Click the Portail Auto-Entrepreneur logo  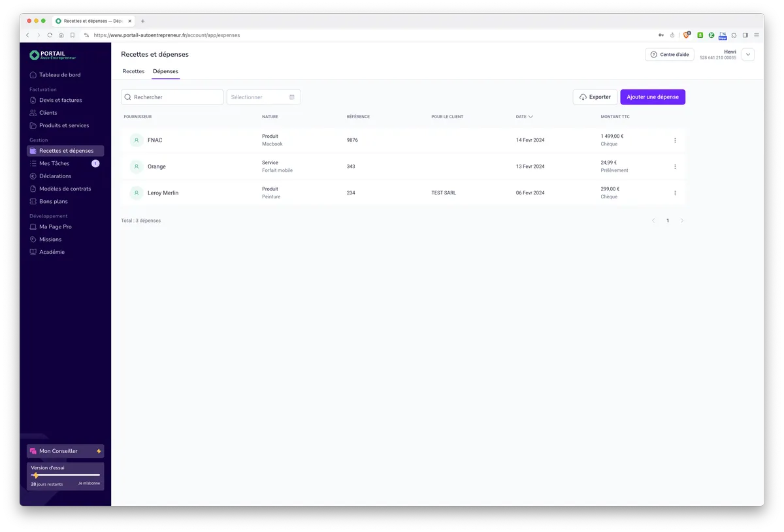pos(53,55)
